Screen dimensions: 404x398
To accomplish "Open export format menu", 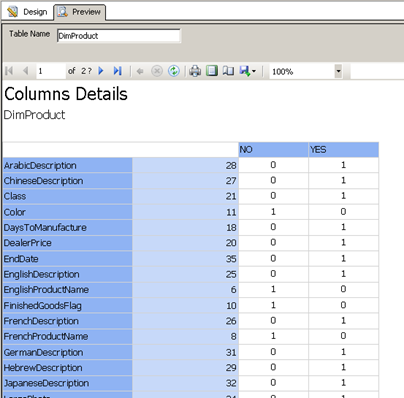I will coord(248,71).
